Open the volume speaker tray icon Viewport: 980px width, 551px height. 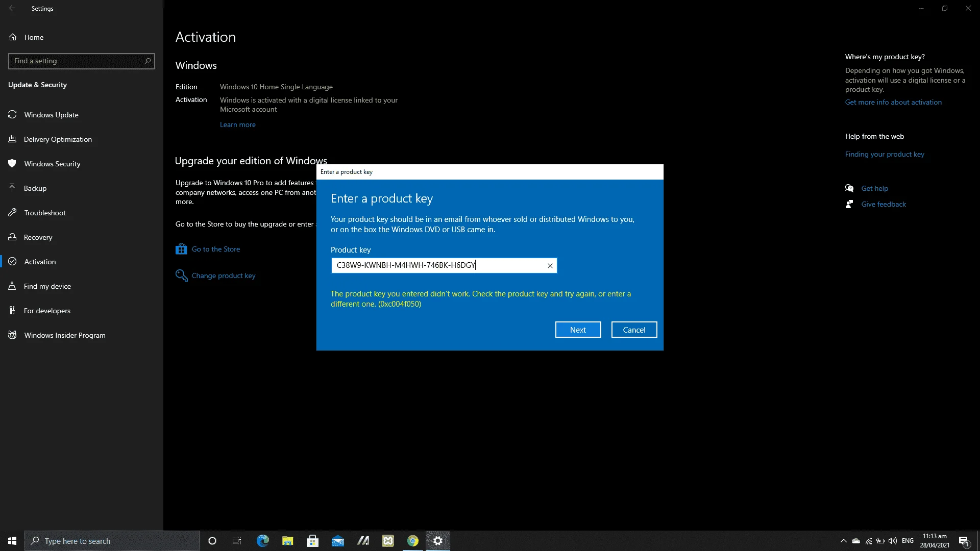point(893,541)
